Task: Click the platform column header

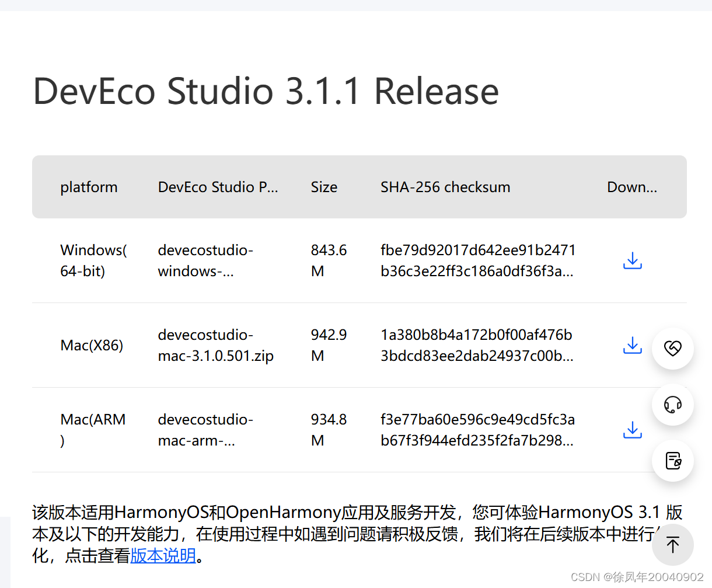Action: [89, 187]
